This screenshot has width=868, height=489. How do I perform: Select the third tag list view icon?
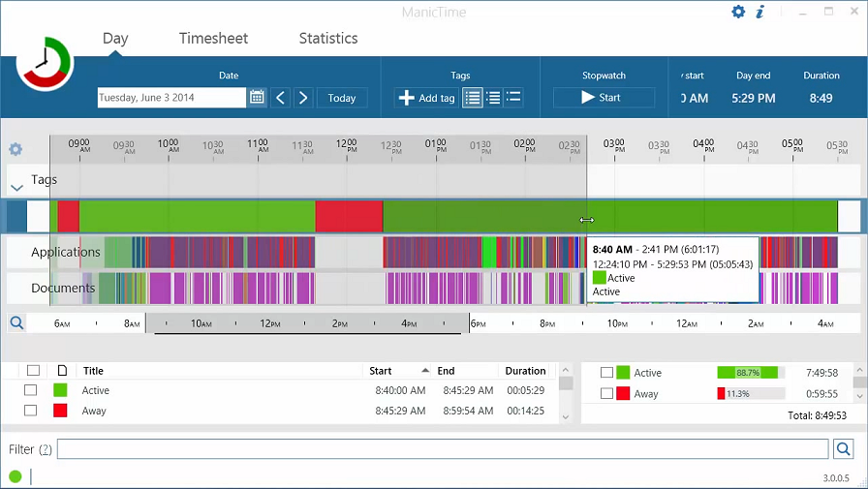(513, 98)
